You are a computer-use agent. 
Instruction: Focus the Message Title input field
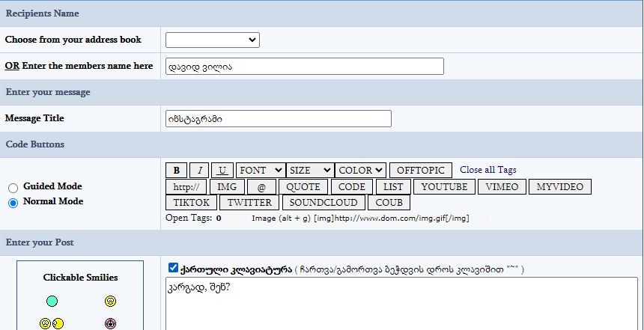coord(279,119)
